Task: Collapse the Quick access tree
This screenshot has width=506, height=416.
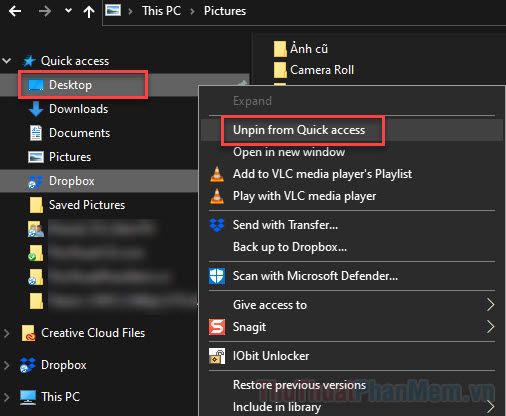Action: tap(7, 61)
